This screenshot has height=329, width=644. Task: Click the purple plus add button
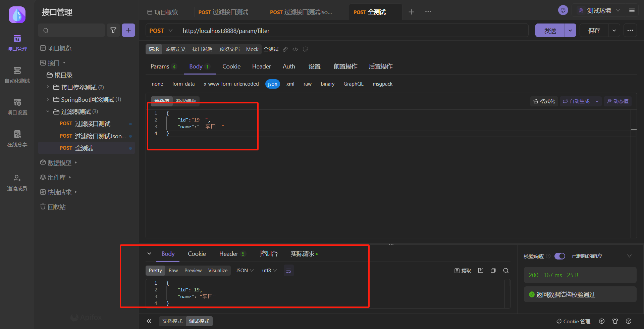click(x=128, y=30)
